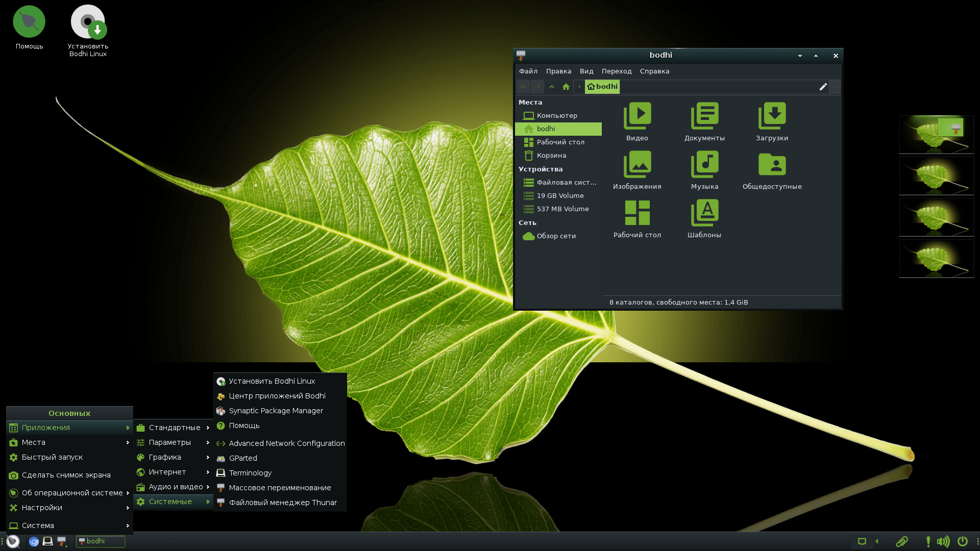Open the Вид menu in Thunar
980x551 pixels.
click(586, 71)
